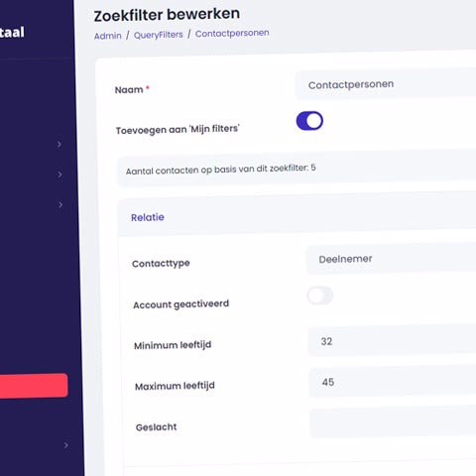Select Contactpersonen breadcrumb link
This screenshot has width=476, height=476.
point(232,33)
